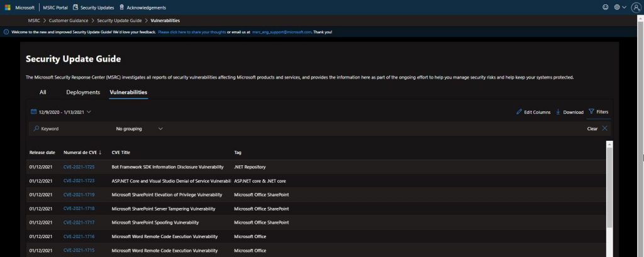Close the filter bar with X icon
644x257 pixels.
coord(604,128)
